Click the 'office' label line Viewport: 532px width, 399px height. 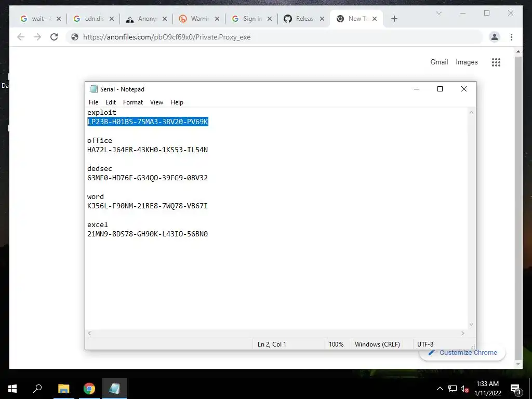(99, 140)
